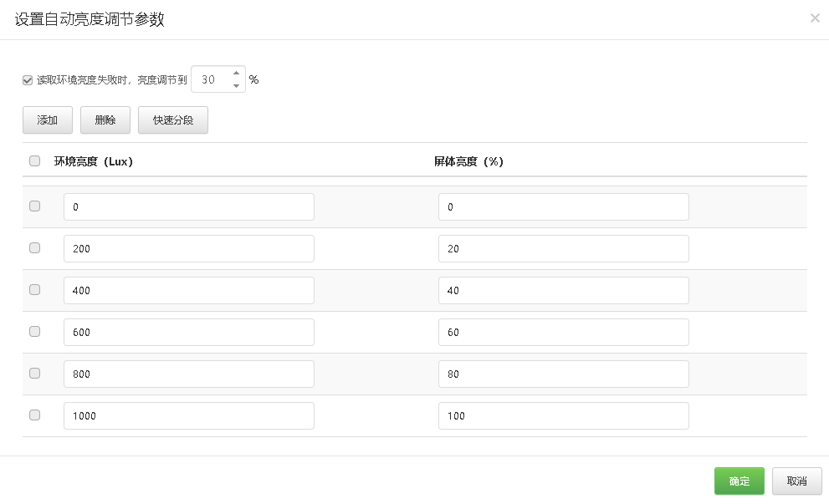829x504 pixels.
Task: Click the fallback brightness percent field showing 30
Action: [209, 79]
